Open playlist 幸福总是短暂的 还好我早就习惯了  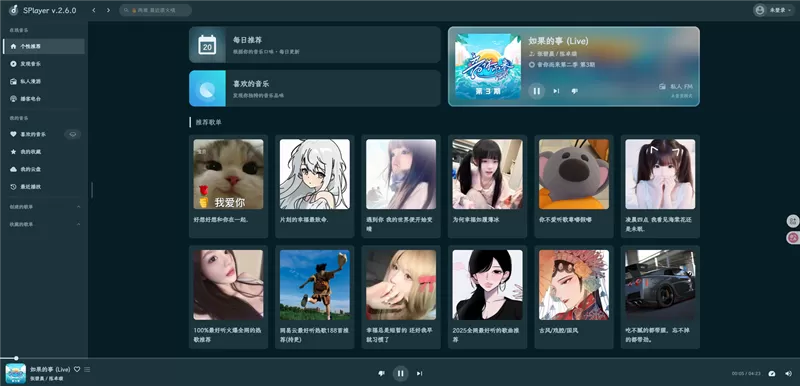click(401, 297)
